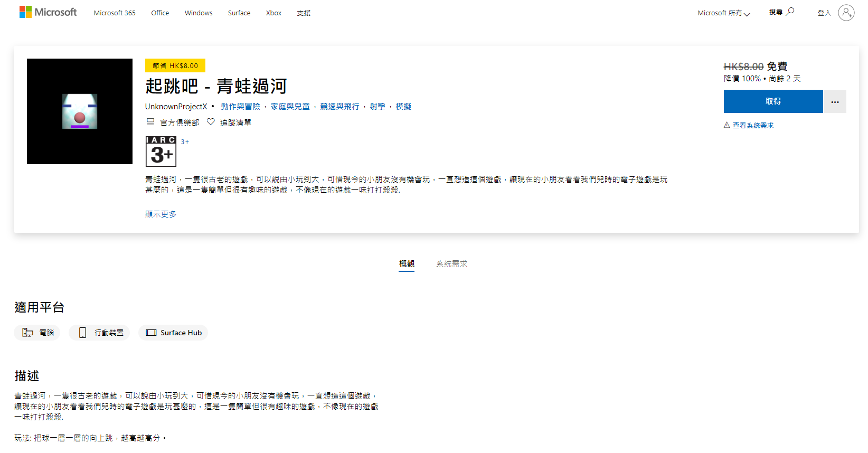
Task: Open the search magnifier icon
Action: (x=790, y=12)
